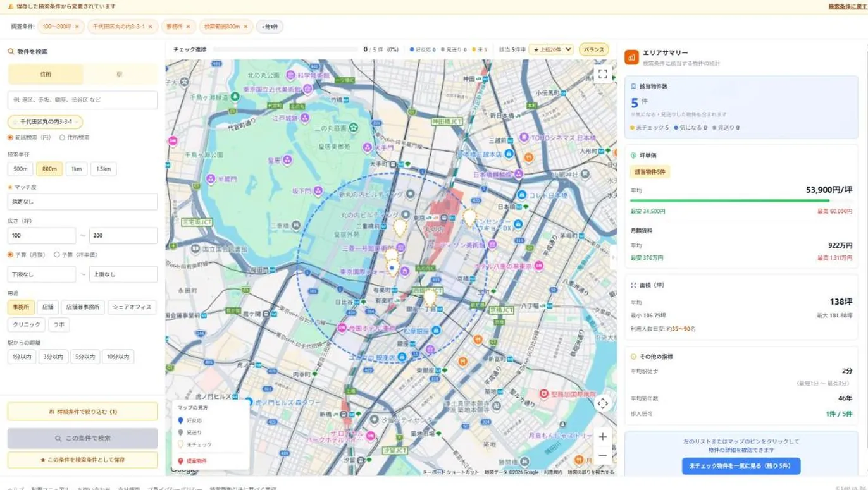Open the 上位20件 dropdown

click(x=551, y=49)
